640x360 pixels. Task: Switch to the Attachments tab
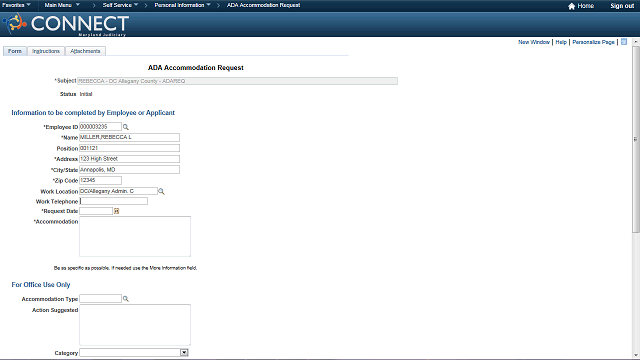coord(85,51)
